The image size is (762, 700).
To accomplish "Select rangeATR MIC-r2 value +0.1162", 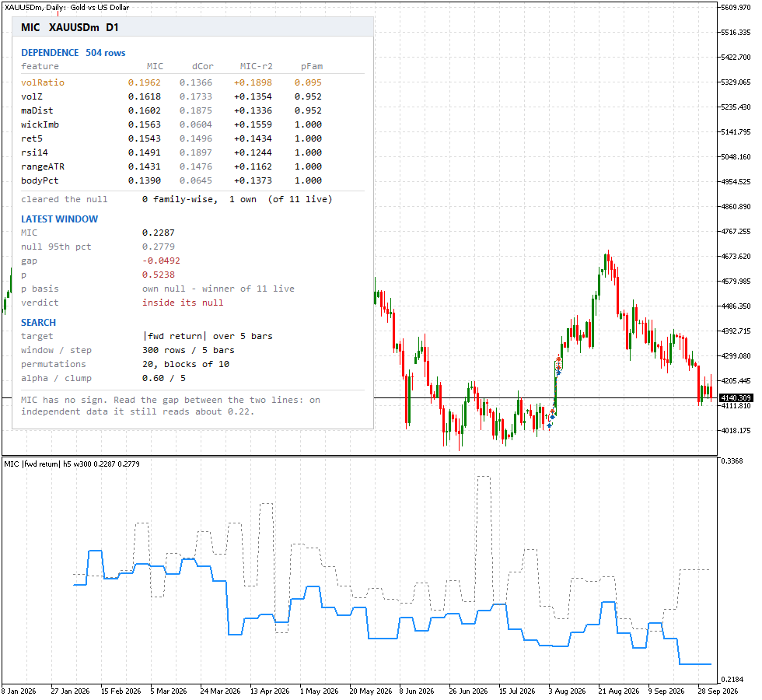I will point(253,166).
